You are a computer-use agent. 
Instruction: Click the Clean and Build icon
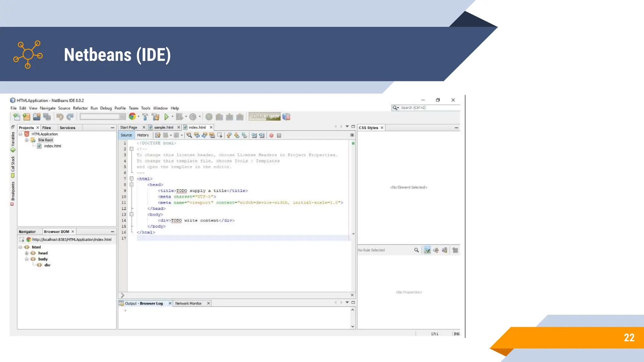(x=155, y=117)
